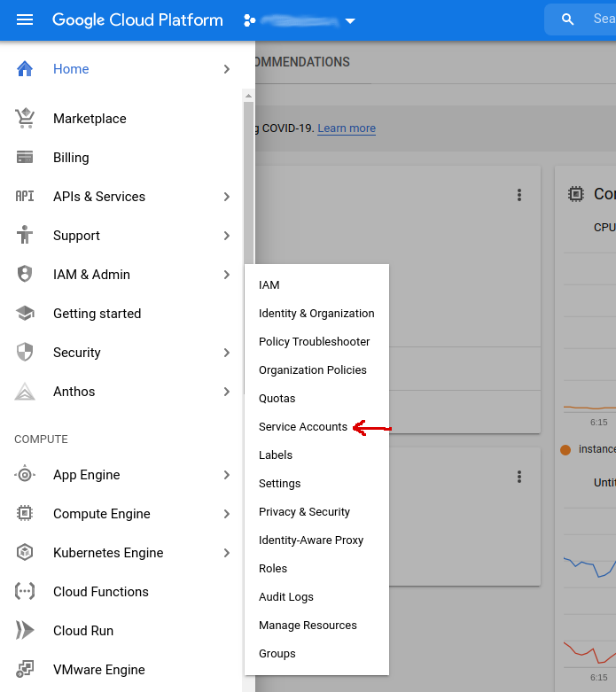Click the sidebar scrollbar thumb
616x692 pixels.
(248, 183)
